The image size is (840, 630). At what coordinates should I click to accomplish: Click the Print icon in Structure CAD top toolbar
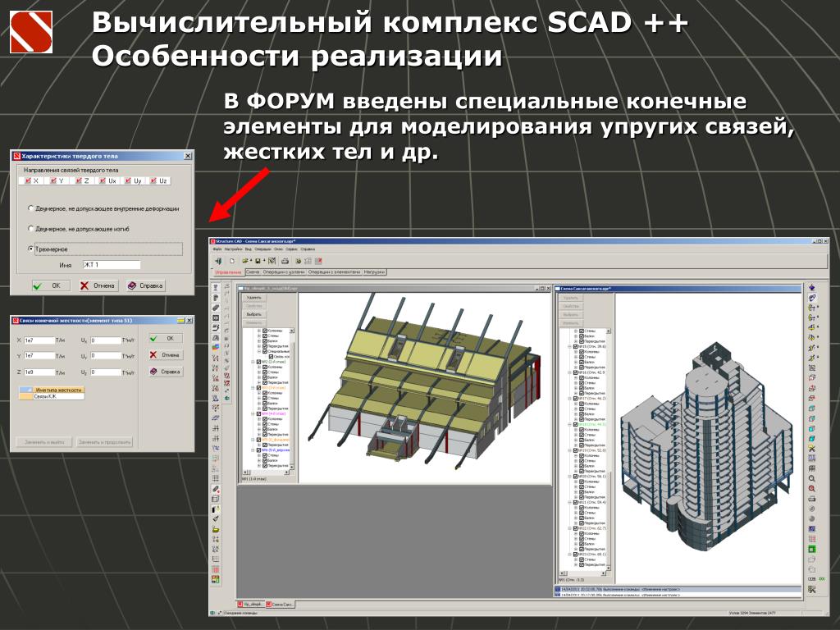[285, 261]
